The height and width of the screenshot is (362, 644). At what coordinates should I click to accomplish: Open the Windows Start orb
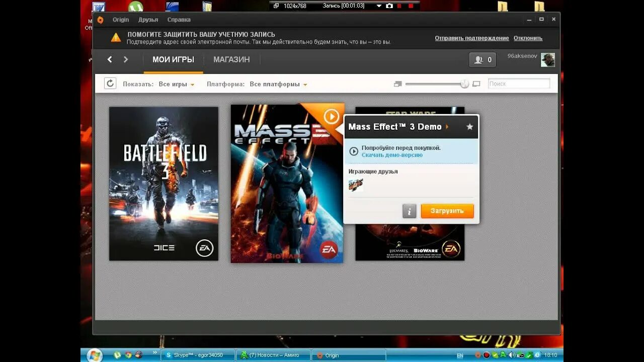pyautogui.click(x=95, y=355)
